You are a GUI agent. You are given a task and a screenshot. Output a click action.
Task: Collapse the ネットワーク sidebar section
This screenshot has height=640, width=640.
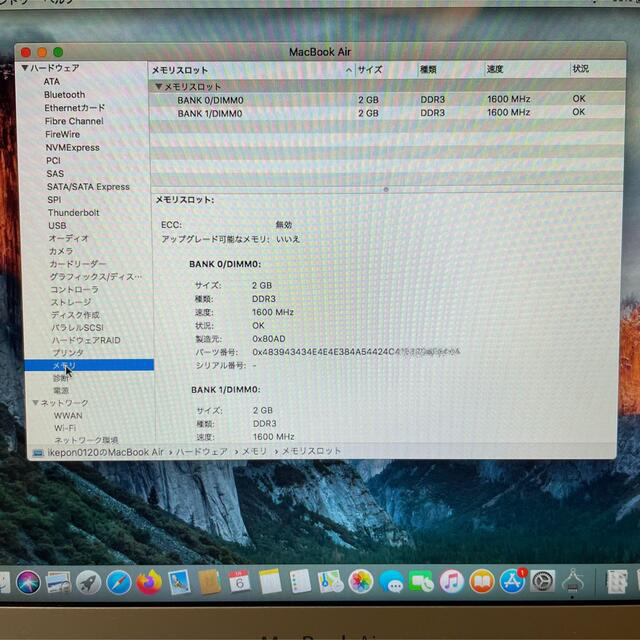(36, 403)
